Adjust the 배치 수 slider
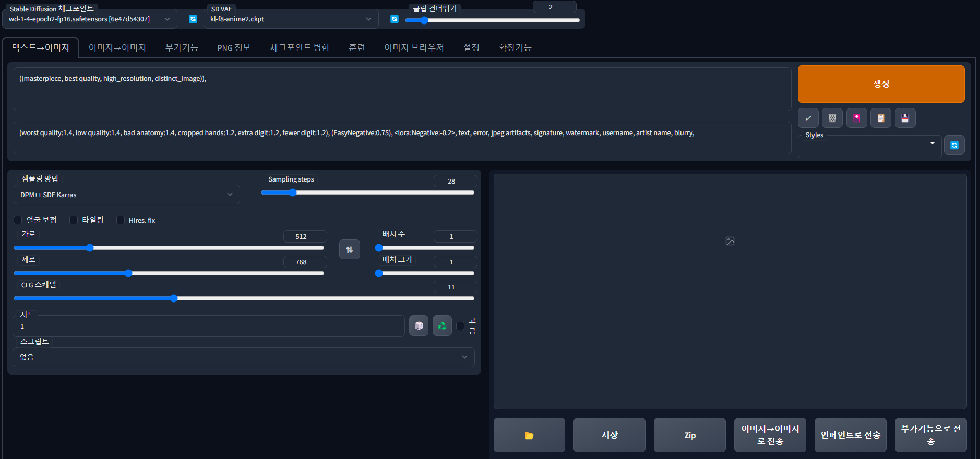Screen dimensions: 980x459 point(425,248)
